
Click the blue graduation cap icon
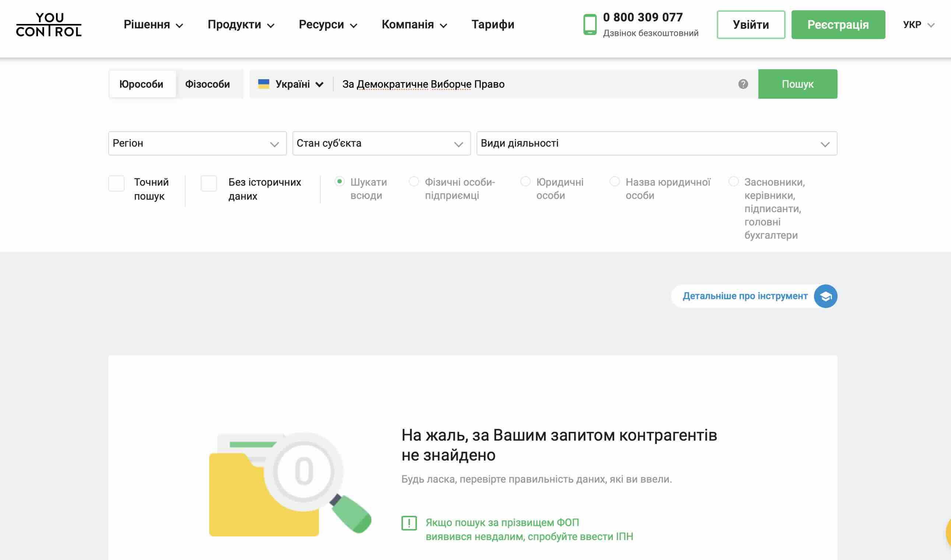click(825, 296)
